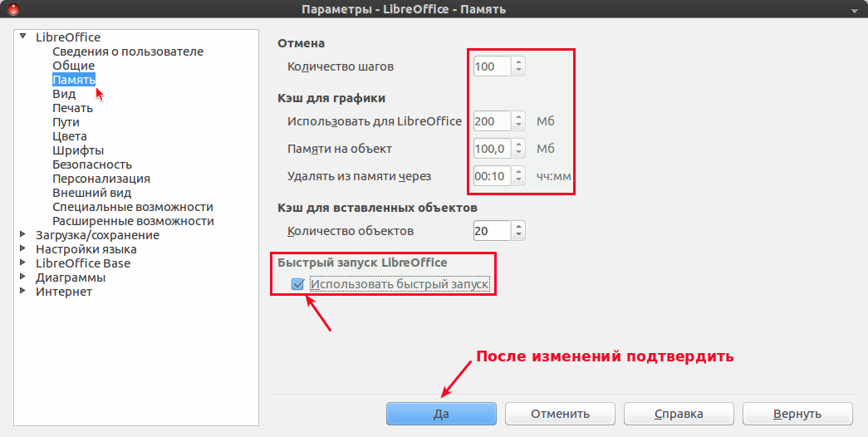This screenshot has height=437, width=868.
Task: Open help with the Справка button
Action: click(x=679, y=414)
